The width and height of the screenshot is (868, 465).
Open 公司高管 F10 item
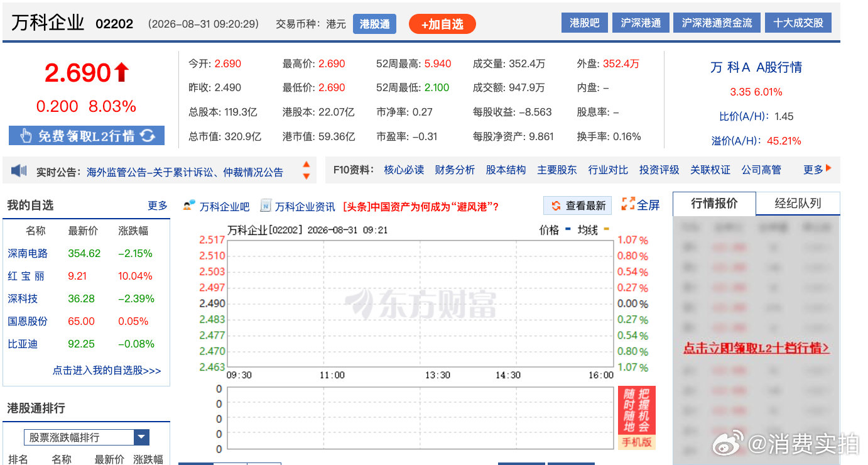pyautogui.click(x=761, y=170)
